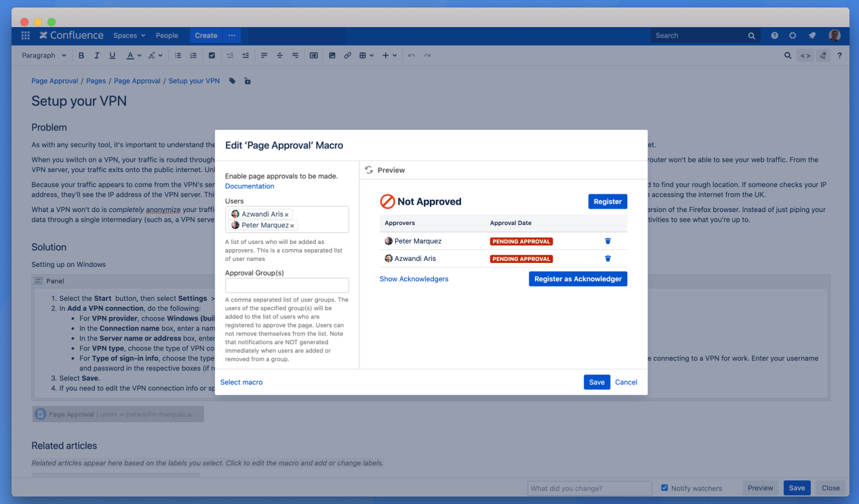Open the People menu item
Screen dimensions: 859x504
167,36
